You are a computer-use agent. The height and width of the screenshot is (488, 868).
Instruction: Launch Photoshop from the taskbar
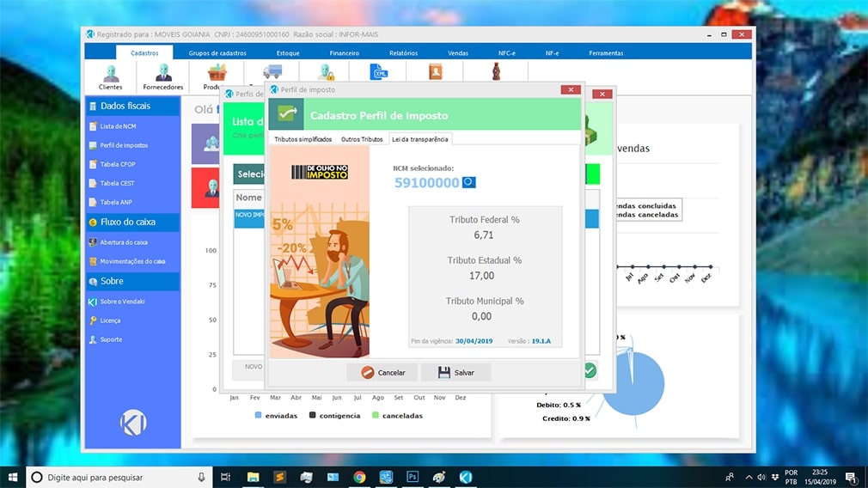point(413,477)
